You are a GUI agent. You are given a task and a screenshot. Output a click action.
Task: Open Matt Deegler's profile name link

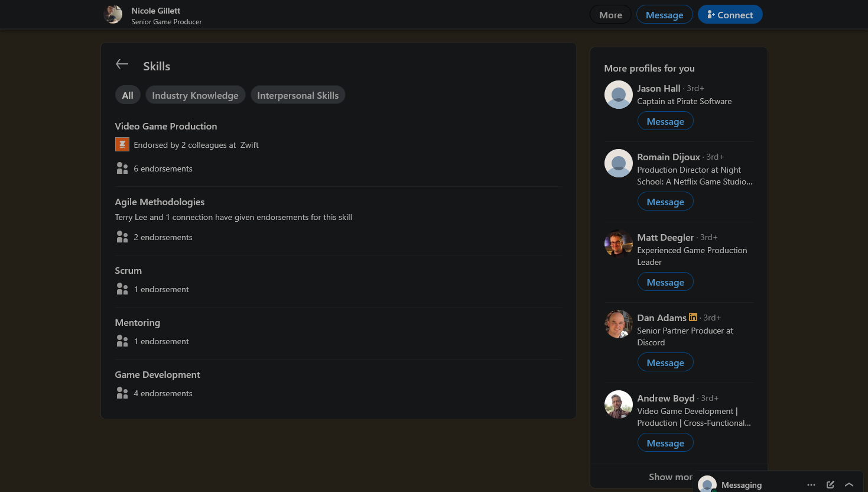[x=665, y=237]
